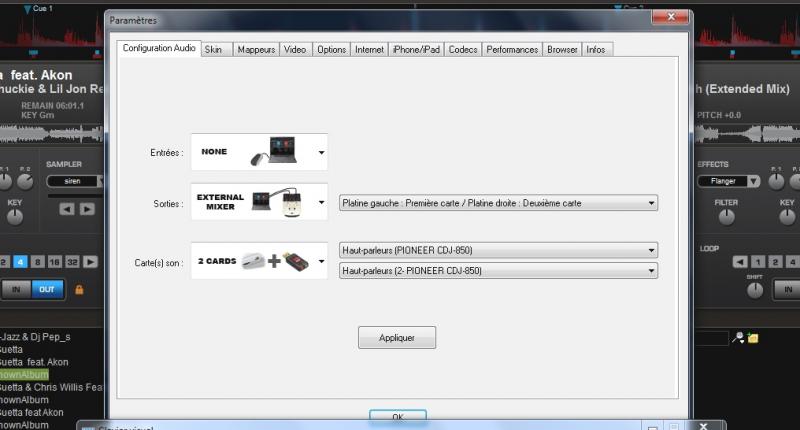Open the Platine gauche / Platine droite dropdown

tap(498, 203)
